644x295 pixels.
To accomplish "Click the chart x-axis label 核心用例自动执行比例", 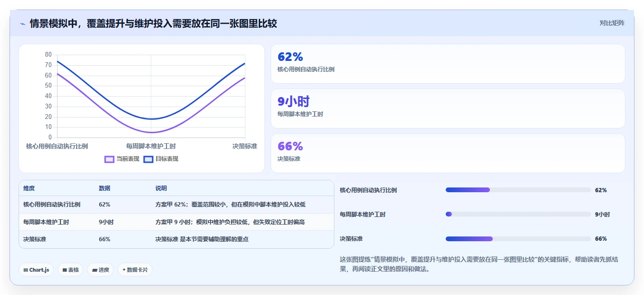I will tap(57, 146).
